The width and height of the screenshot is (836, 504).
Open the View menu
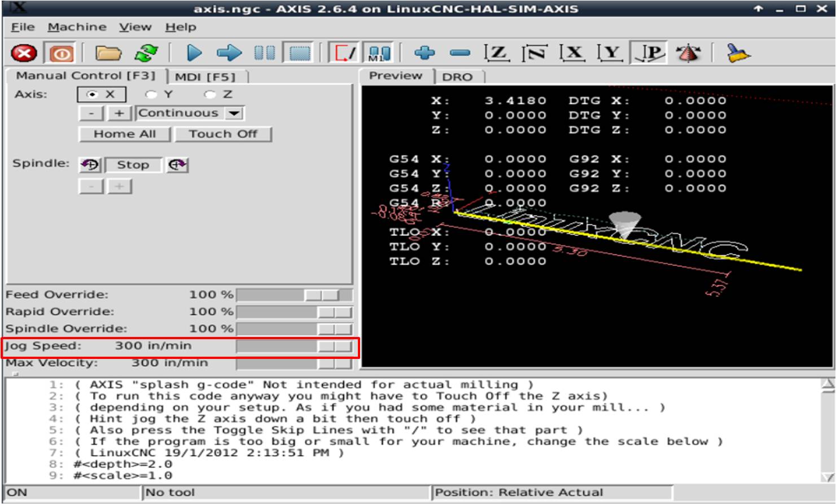(135, 27)
